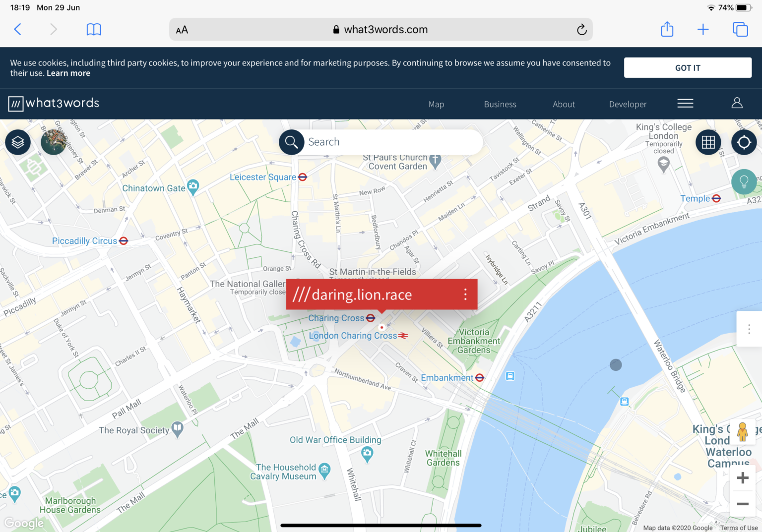Open the account profile icon

[737, 103]
